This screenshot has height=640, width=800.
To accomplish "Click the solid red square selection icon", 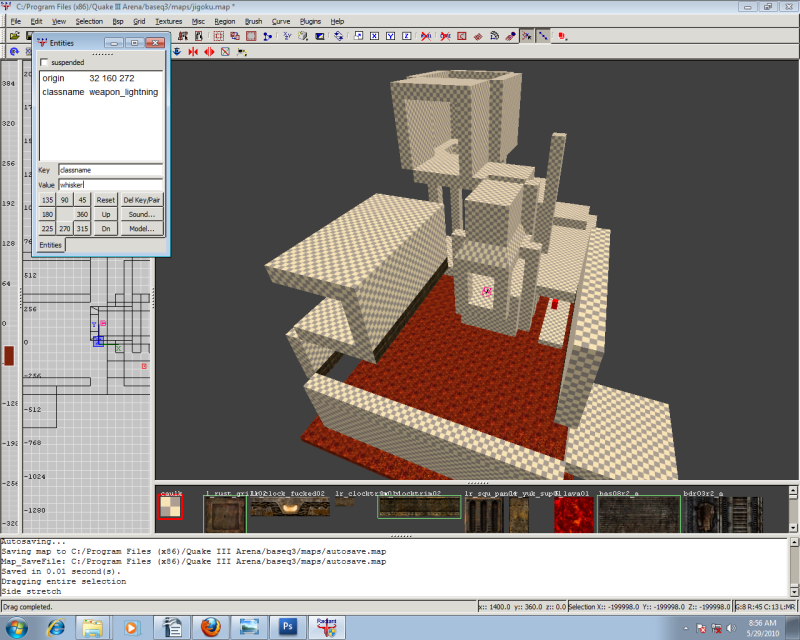I will tap(251, 36).
